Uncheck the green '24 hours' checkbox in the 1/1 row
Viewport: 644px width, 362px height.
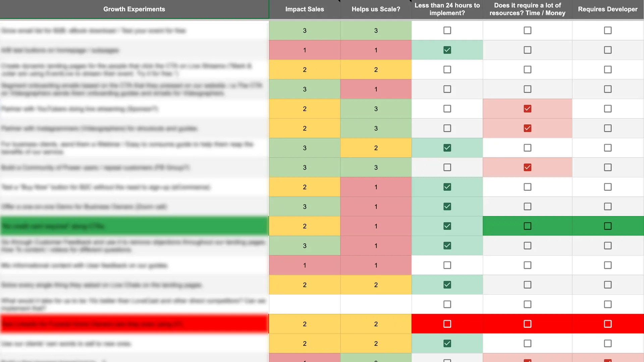[447, 50]
